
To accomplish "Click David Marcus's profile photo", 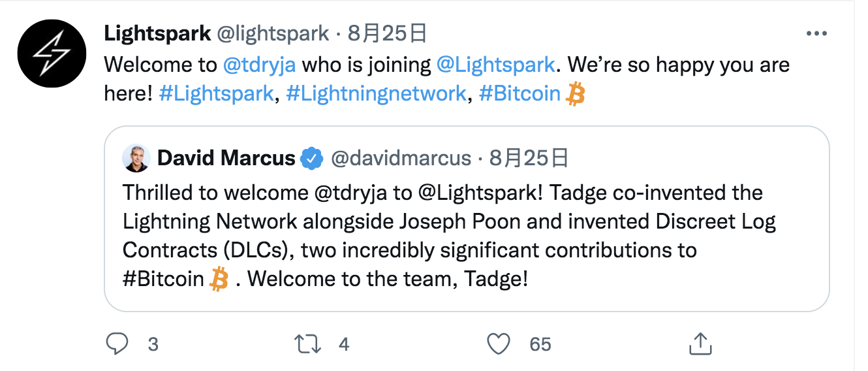I will pyautogui.click(x=136, y=158).
